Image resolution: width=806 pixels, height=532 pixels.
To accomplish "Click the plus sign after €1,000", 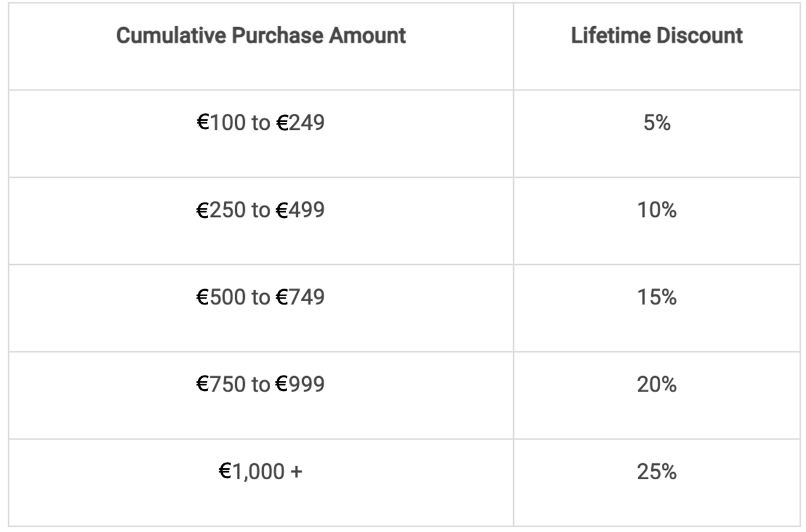I will pos(296,472).
